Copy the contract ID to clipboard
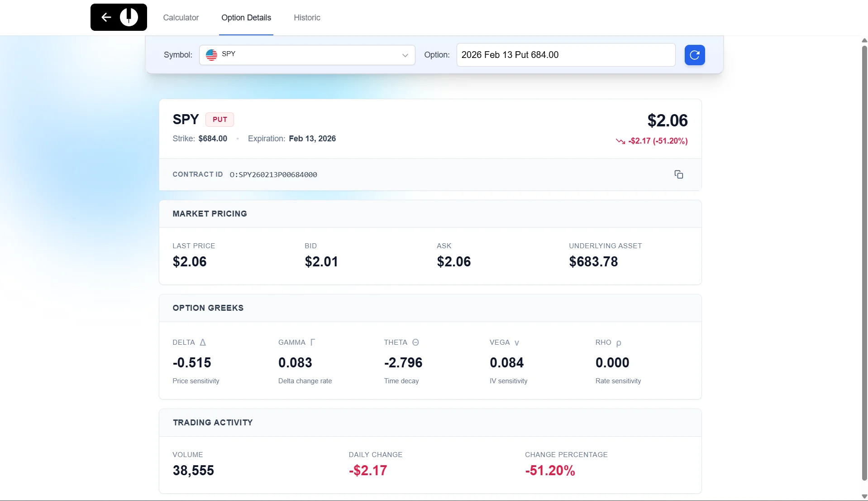The height and width of the screenshot is (501, 868). (x=678, y=174)
